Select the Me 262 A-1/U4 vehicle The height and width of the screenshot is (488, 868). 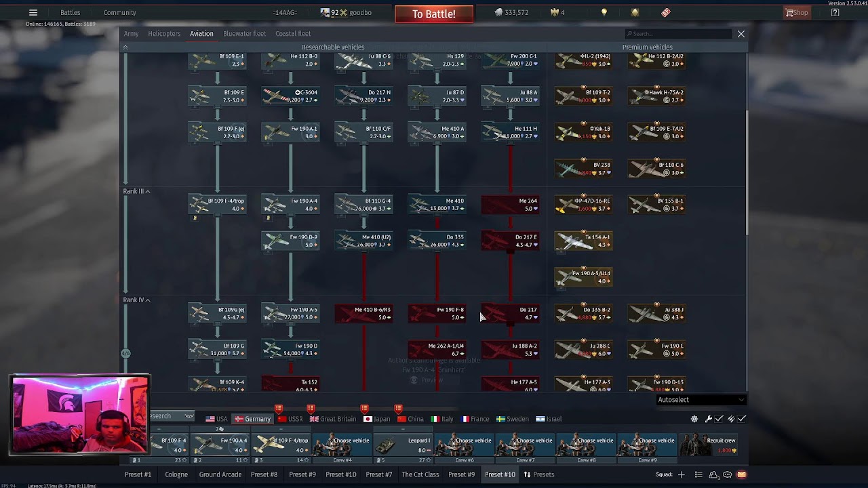click(437, 349)
